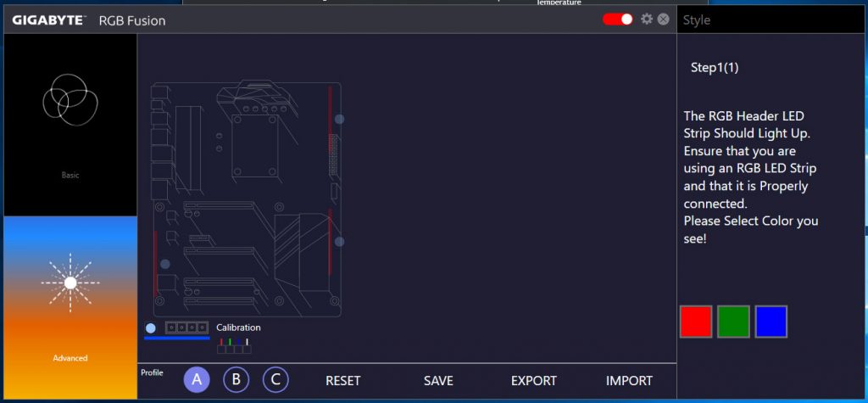Pick the blue color swatch
Viewport: 868px width, 403px height.
click(771, 322)
